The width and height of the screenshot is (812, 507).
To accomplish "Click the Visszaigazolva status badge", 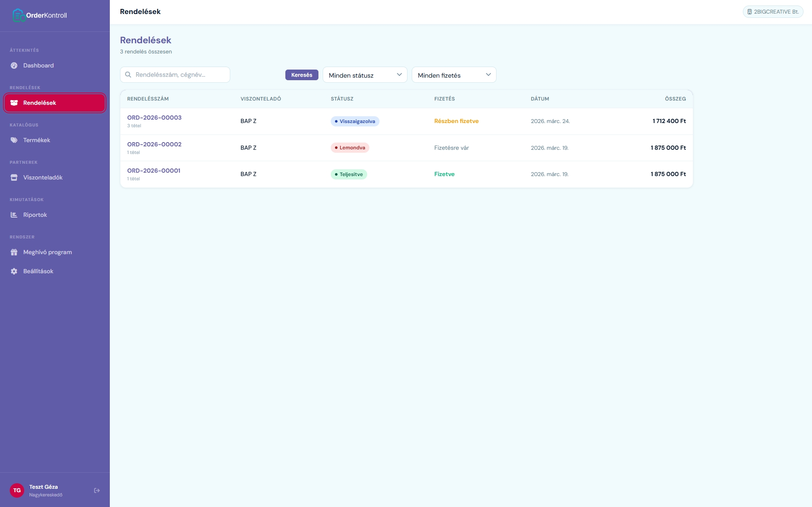I will [x=355, y=121].
